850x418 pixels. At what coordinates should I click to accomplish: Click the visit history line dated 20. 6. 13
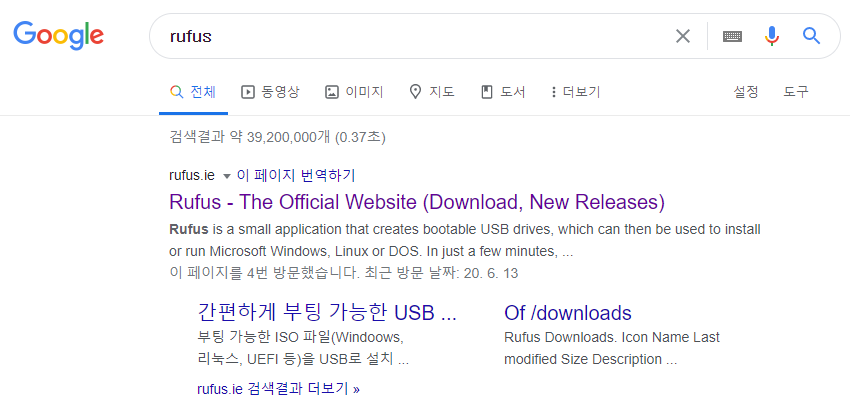(x=344, y=273)
